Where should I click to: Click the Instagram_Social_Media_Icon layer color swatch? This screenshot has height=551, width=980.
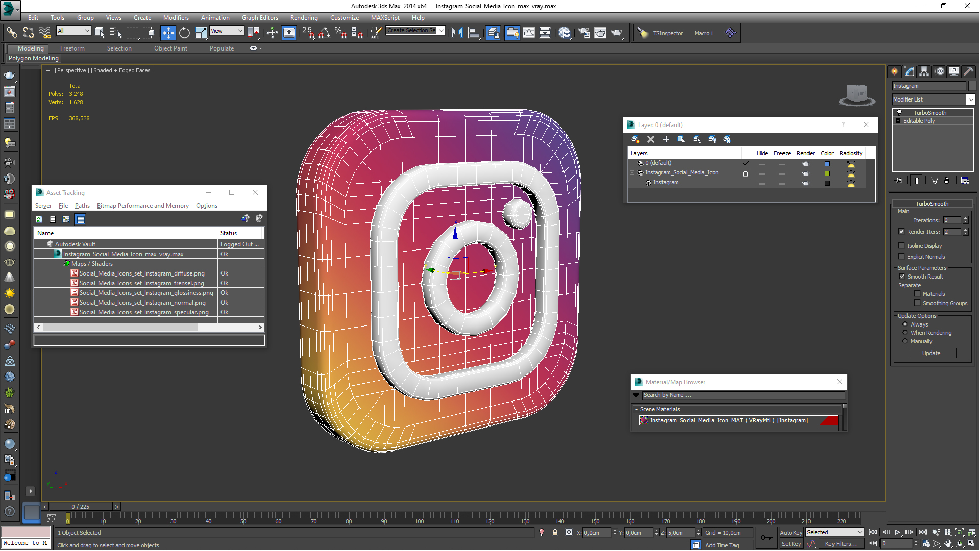coord(827,173)
